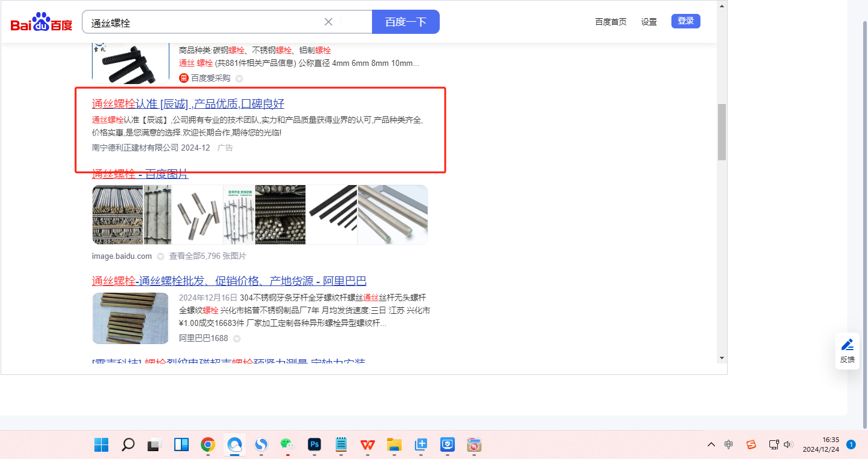Click the snippet text 商品种类:碳钢螺栓

coord(255,50)
